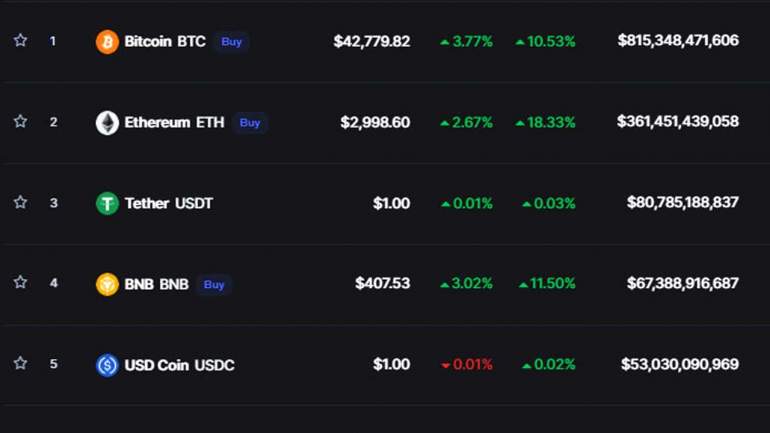Click the USD Coin blue logo icon
The height and width of the screenshot is (433, 770).
[x=107, y=365]
